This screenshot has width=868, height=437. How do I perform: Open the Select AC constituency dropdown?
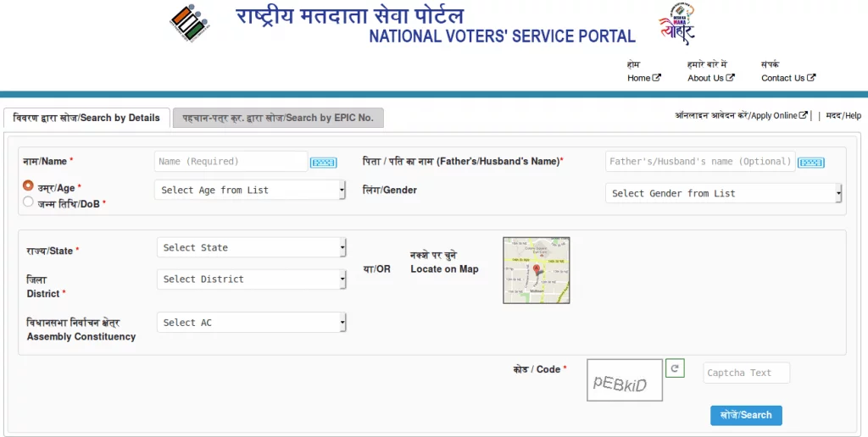tap(251, 323)
